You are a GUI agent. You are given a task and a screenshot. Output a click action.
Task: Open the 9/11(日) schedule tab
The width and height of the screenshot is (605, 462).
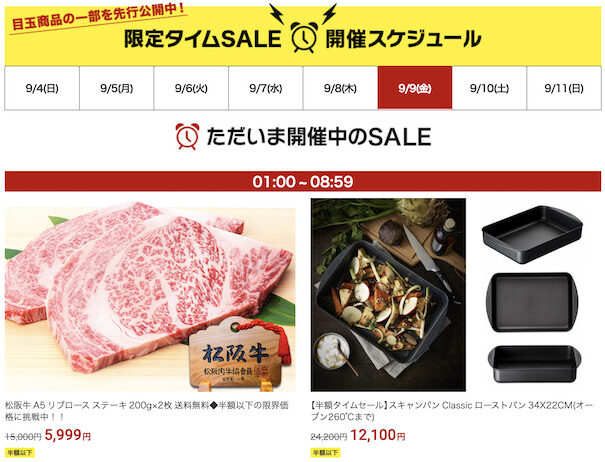pyautogui.click(x=564, y=88)
